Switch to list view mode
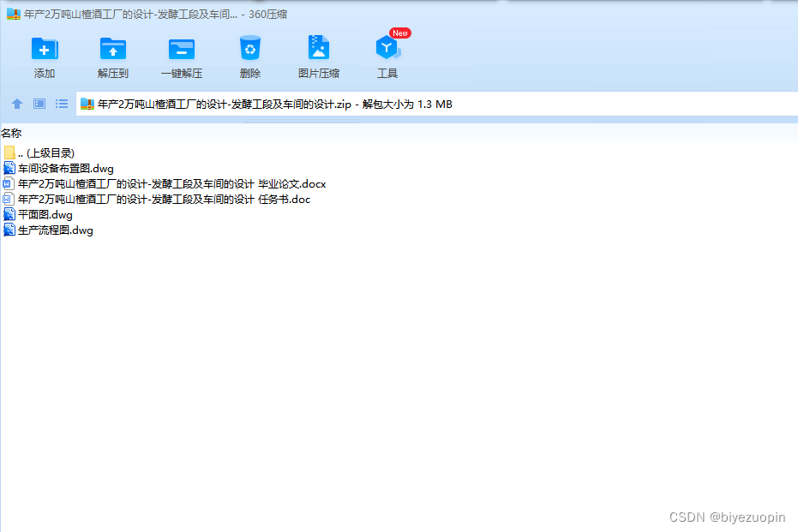 62,104
